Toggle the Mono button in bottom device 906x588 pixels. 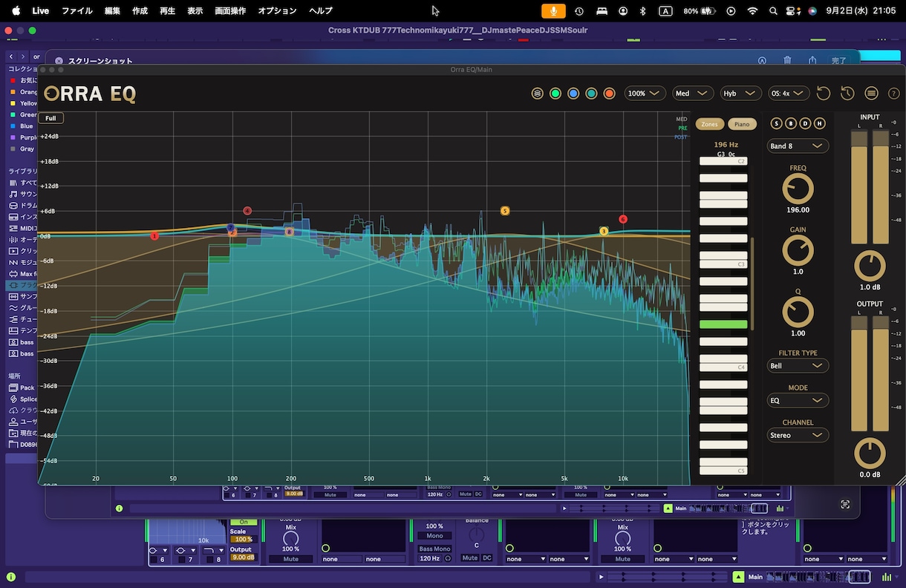pos(434,535)
